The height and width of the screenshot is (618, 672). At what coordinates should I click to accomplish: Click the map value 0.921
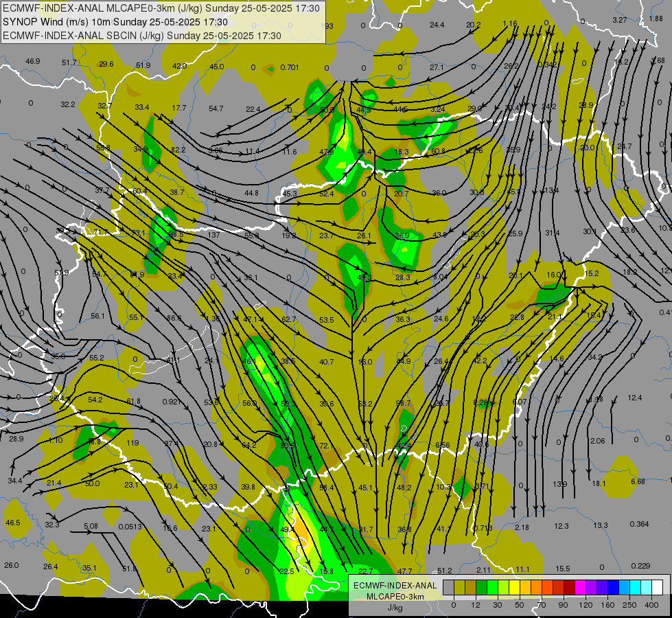coord(172,402)
